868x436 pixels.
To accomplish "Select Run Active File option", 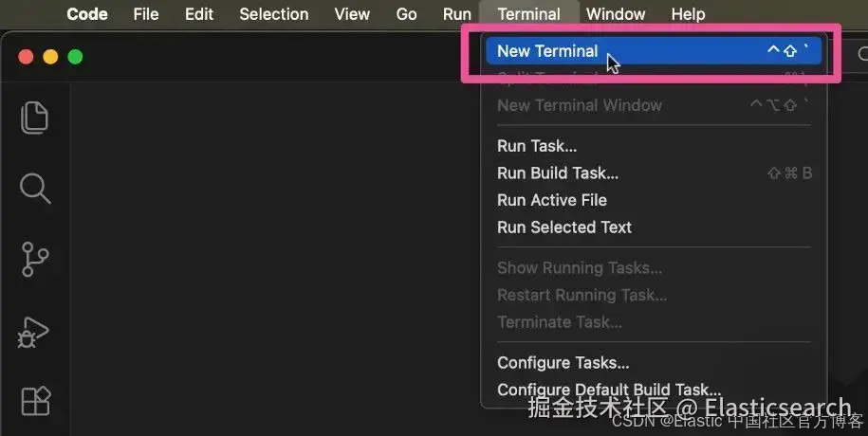I will point(654,200).
